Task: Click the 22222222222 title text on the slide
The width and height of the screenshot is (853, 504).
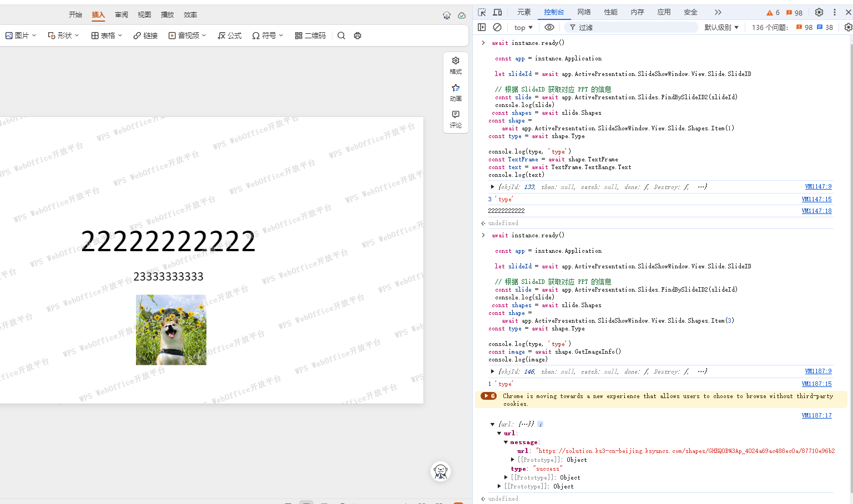Action: [x=168, y=242]
